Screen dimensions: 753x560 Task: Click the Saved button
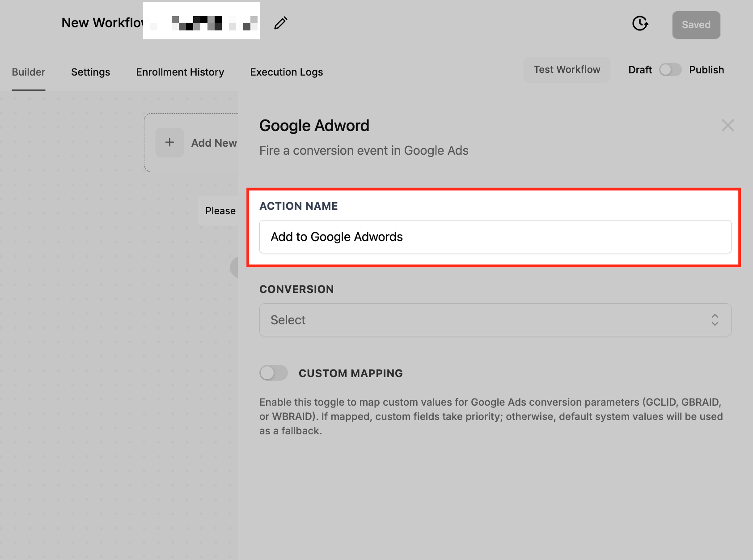[x=696, y=25]
